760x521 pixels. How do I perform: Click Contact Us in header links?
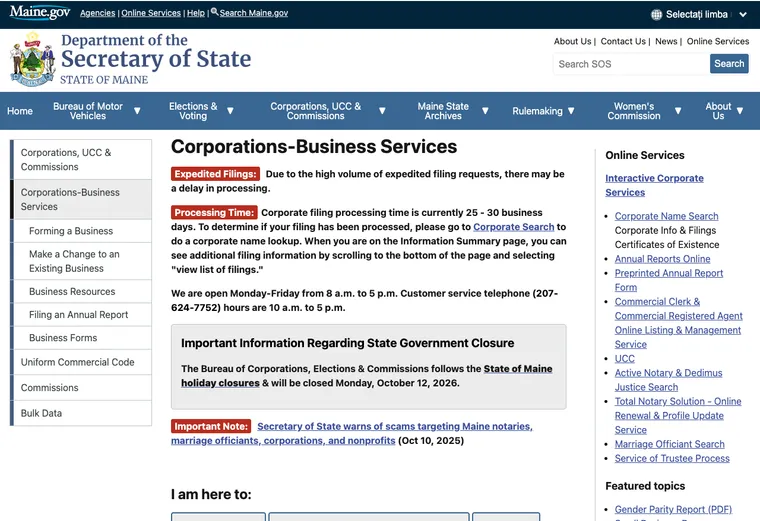pos(623,41)
